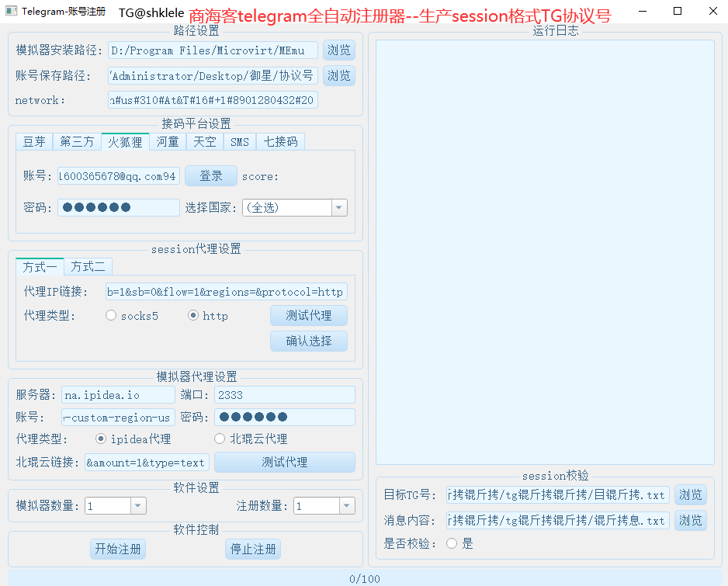This screenshot has height=586, width=728.
Task: Select the http proxy type
Action: click(x=208, y=316)
